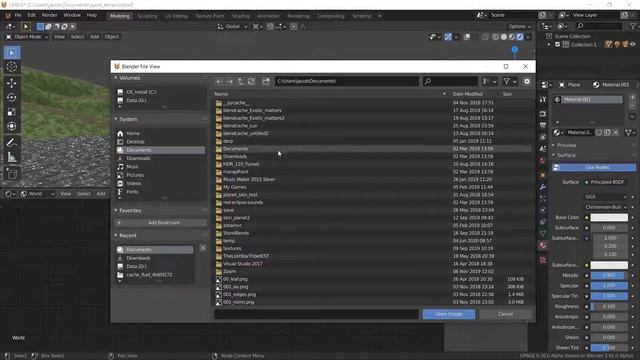The height and width of the screenshot is (360, 640).
Task: Open the File menu
Action: click(x=18, y=16)
